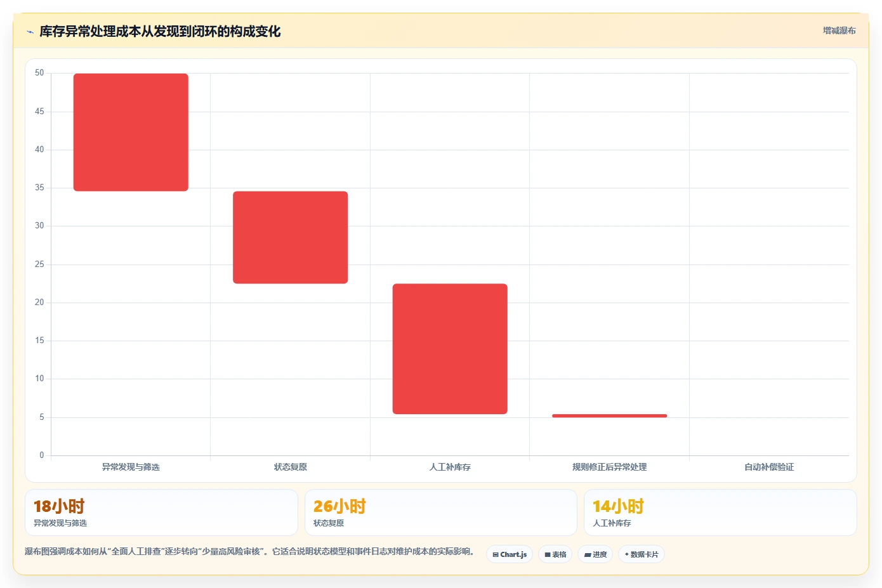882x588 pixels.
Task: Select the red 状态复原 waterfall bar
Action: (291, 237)
